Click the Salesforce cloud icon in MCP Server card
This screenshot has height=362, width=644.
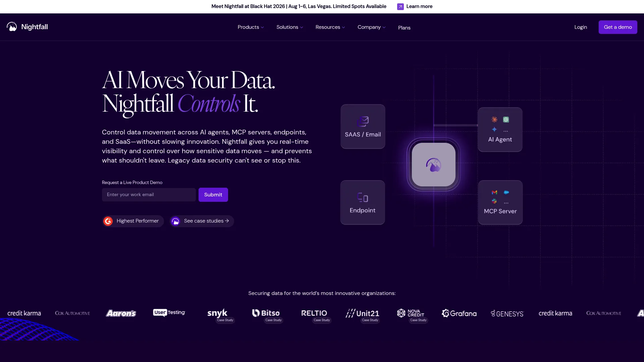click(x=506, y=192)
